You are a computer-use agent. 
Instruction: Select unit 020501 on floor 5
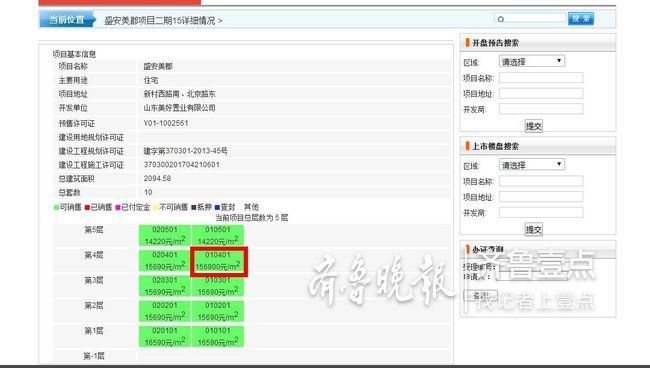[165, 235]
